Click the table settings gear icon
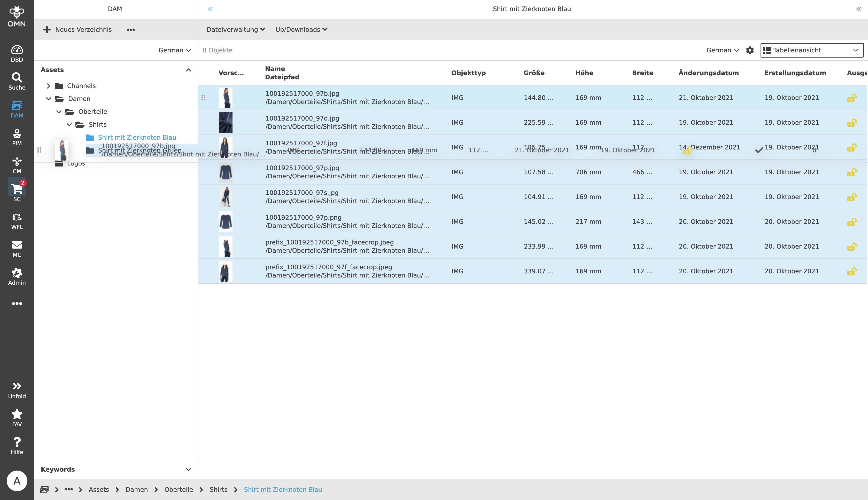 (x=749, y=50)
